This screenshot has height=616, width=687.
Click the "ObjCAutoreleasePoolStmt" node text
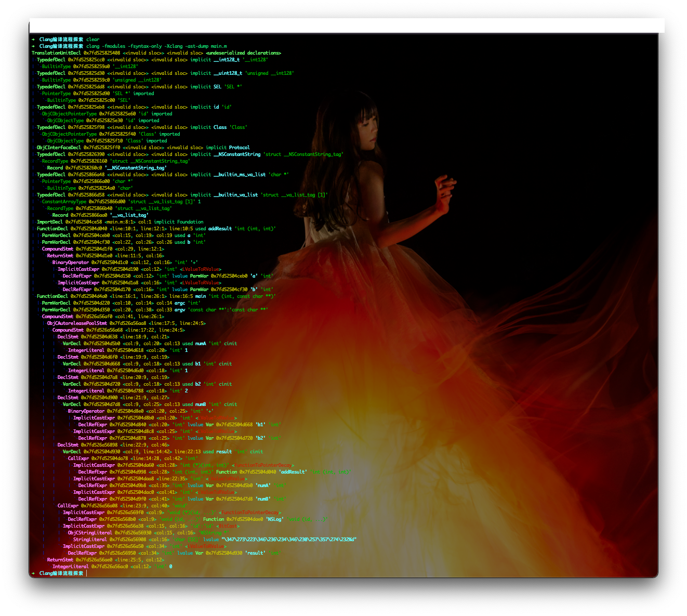[x=77, y=323]
